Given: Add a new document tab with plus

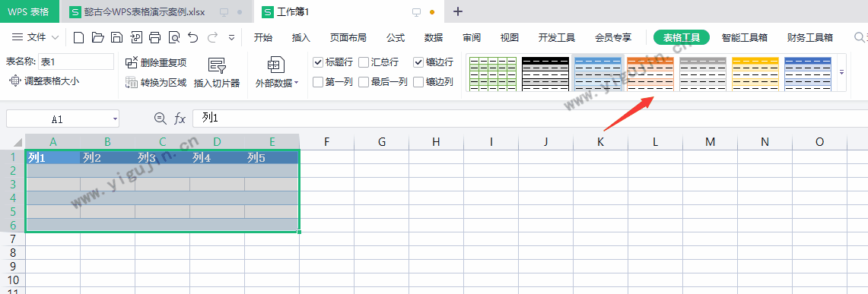Looking at the screenshot, I should 458,11.
